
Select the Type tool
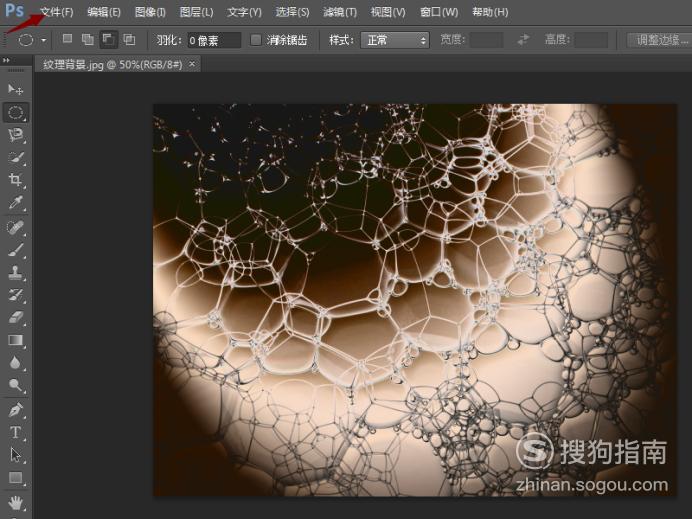point(16,432)
